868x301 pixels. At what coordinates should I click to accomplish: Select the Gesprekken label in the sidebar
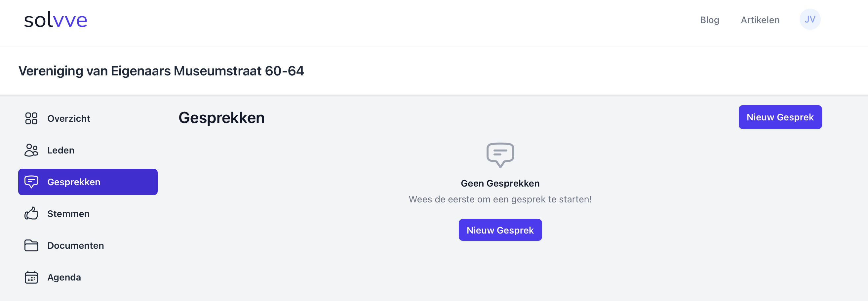click(x=74, y=182)
